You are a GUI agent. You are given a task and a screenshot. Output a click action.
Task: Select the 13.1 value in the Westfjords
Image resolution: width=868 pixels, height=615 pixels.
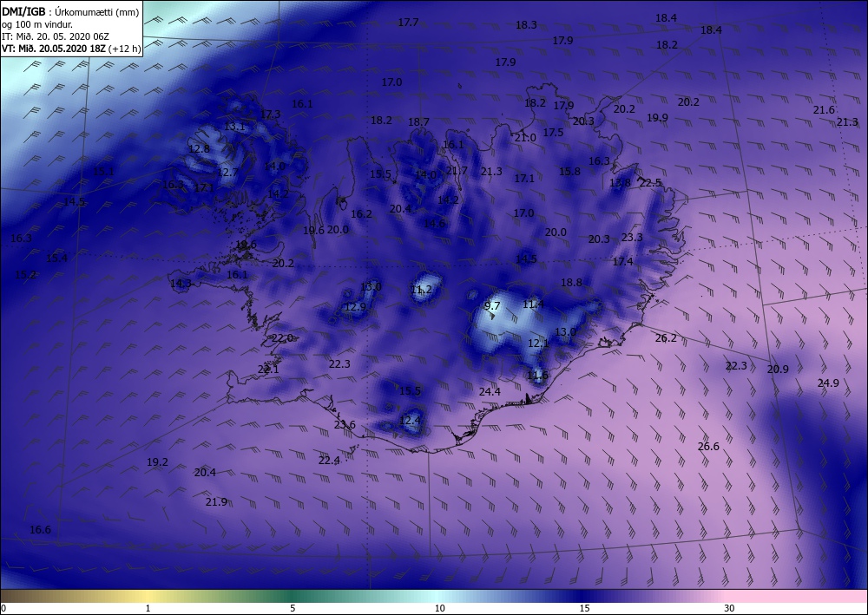[234, 126]
